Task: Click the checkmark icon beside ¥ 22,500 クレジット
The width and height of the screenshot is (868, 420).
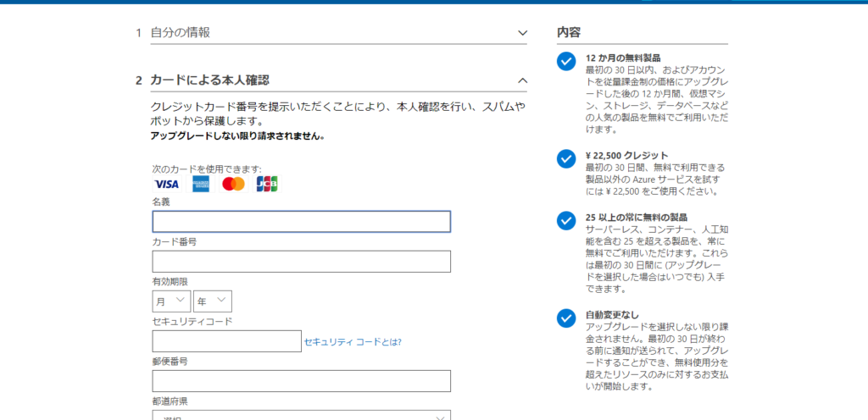Action: tap(566, 158)
